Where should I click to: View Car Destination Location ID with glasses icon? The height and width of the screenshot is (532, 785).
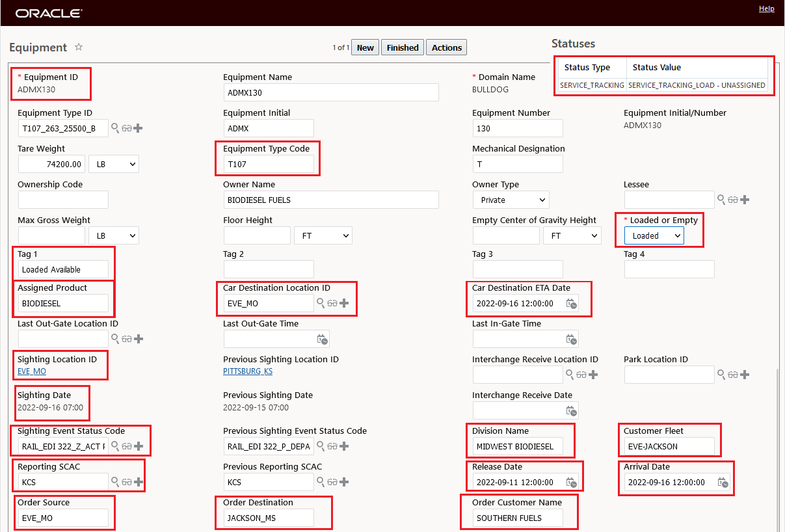[332, 303]
